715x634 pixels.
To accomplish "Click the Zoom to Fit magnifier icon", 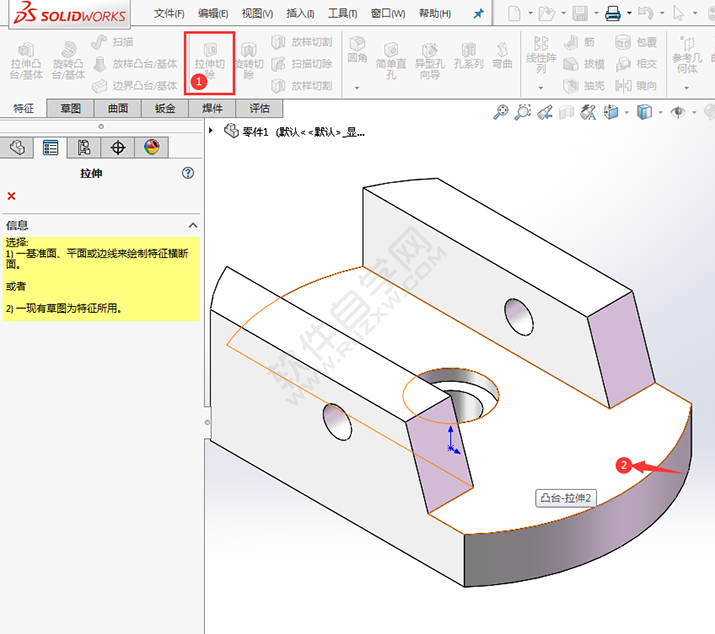I will pyautogui.click(x=501, y=112).
